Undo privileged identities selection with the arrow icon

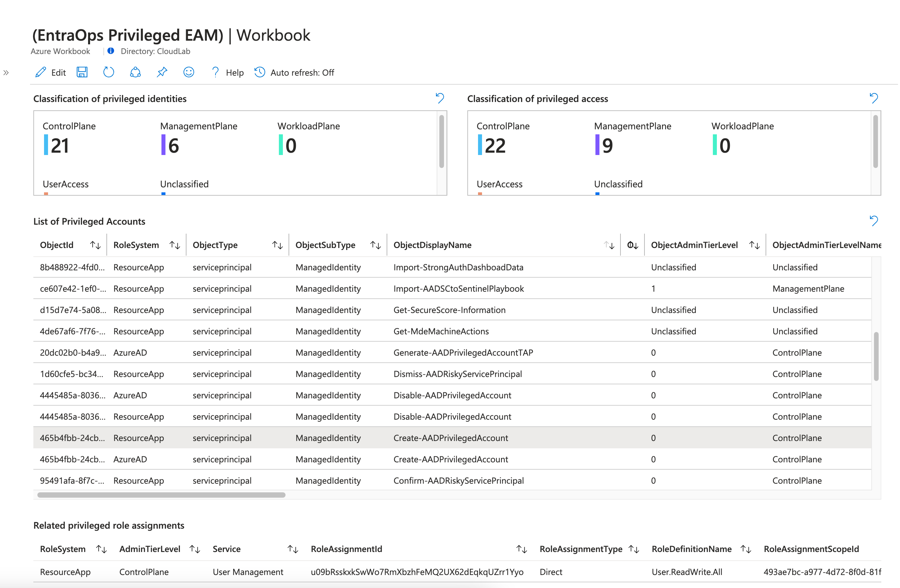coord(440,98)
